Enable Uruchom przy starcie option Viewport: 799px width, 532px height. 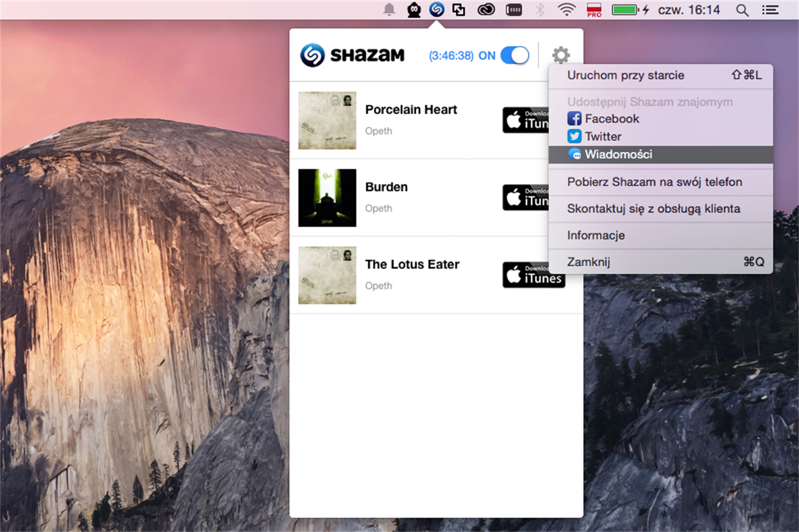pos(624,75)
